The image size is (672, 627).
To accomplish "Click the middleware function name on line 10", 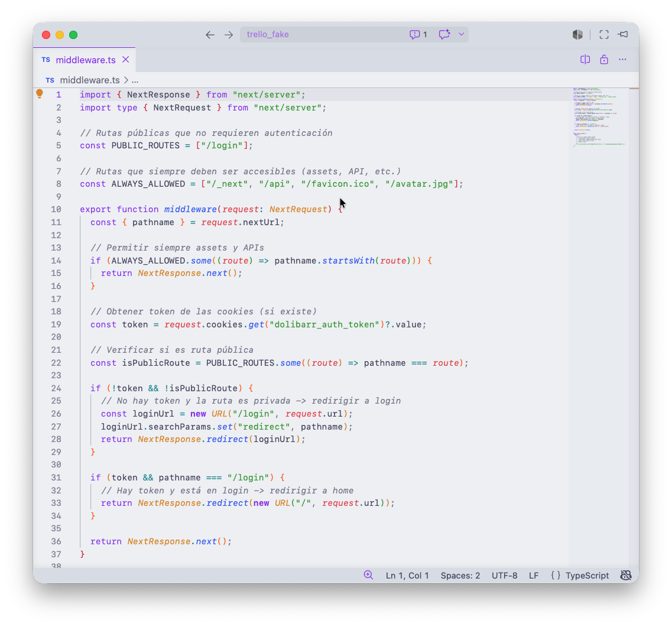I will click(x=190, y=210).
